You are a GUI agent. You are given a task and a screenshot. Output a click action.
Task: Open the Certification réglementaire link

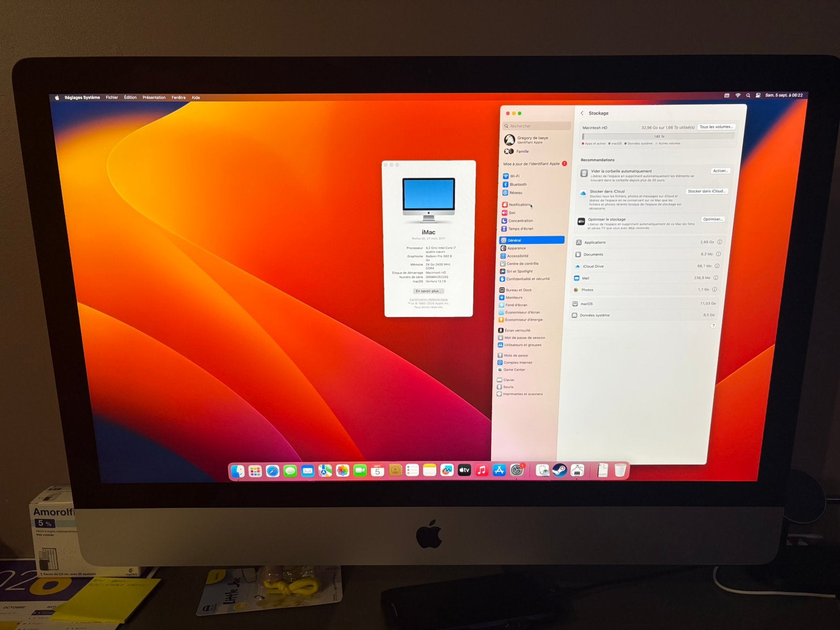click(428, 299)
